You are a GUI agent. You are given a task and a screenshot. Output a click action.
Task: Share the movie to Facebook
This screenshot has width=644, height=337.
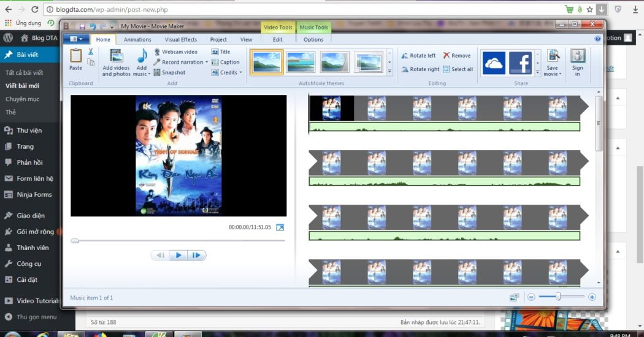click(x=520, y=62)
